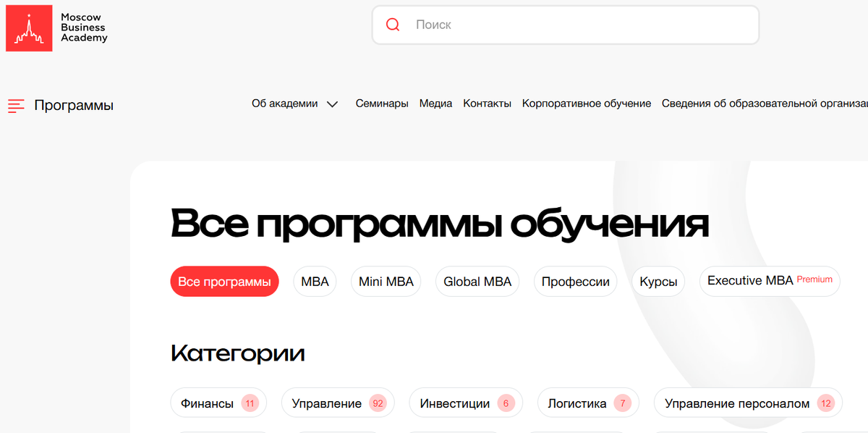Choose the Финансы category chip

(x=218, y=403)
